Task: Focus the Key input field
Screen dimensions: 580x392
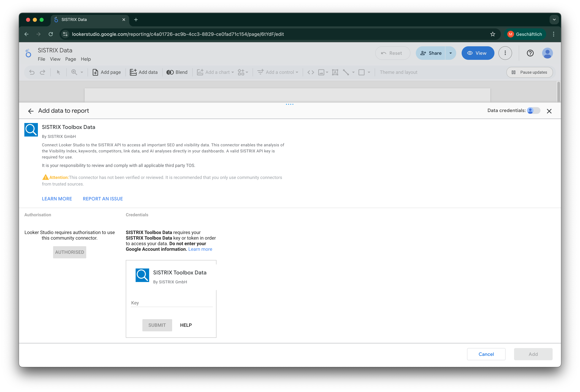Action: point(171,303)
